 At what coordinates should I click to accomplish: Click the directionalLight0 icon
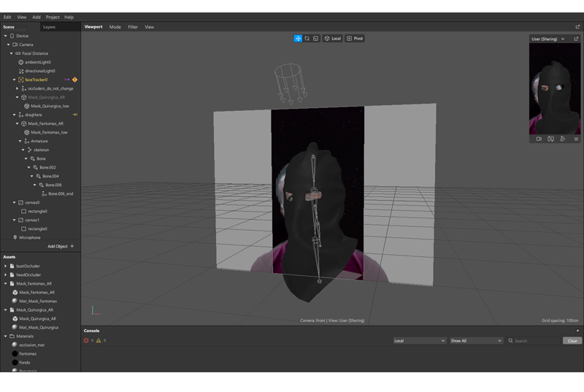click(21, 71)
